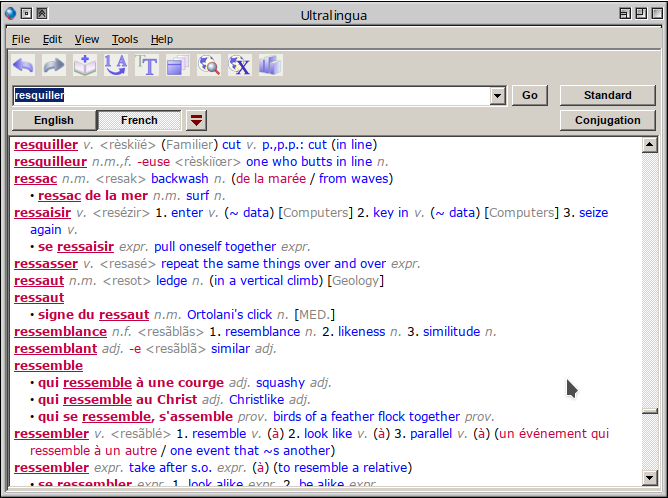This screenshot has height=498, width=668.
Task: Click the scroll up arrow of results
Action: click(x=649, y=145)
